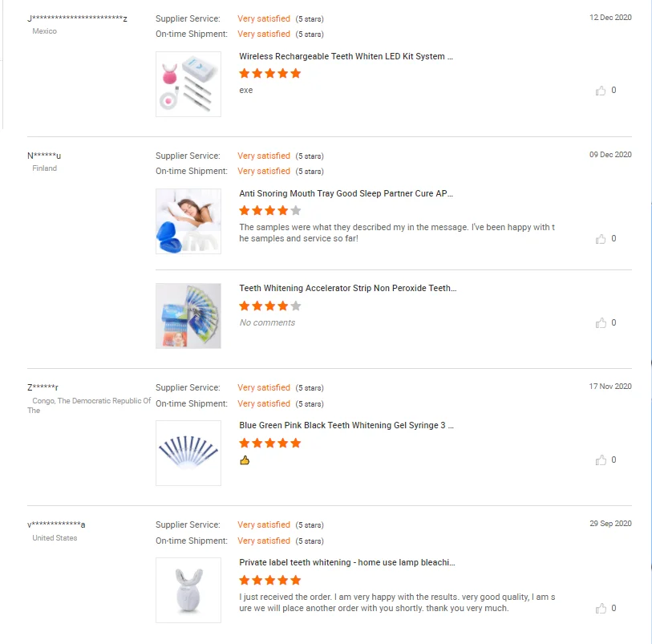Click the star rating of Wireless Rechargeable kit

(269, 74)
